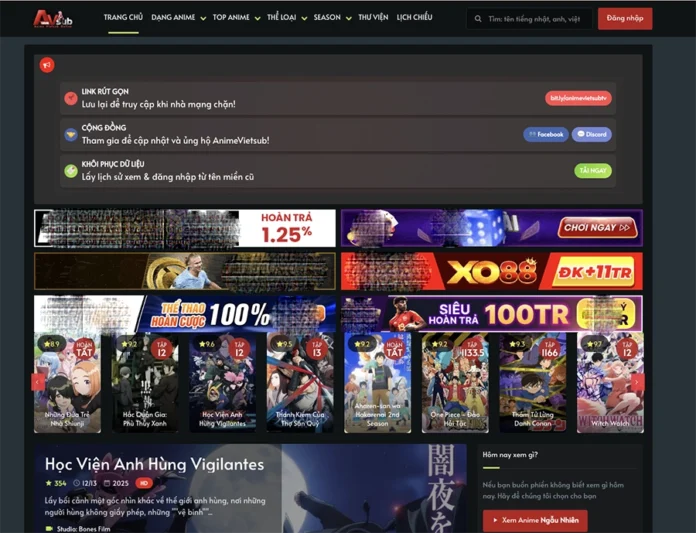Click previous arrow on the anime carousel

(38, 382)
